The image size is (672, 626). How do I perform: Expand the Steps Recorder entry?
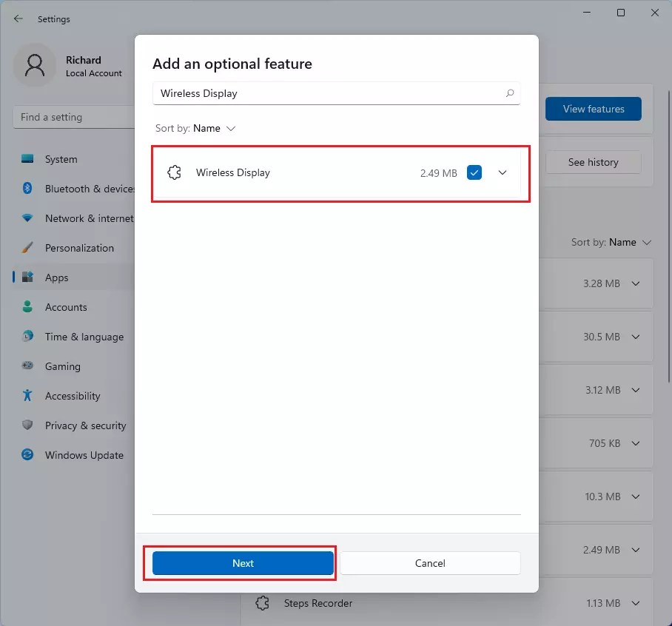click(x=634, y=602)
